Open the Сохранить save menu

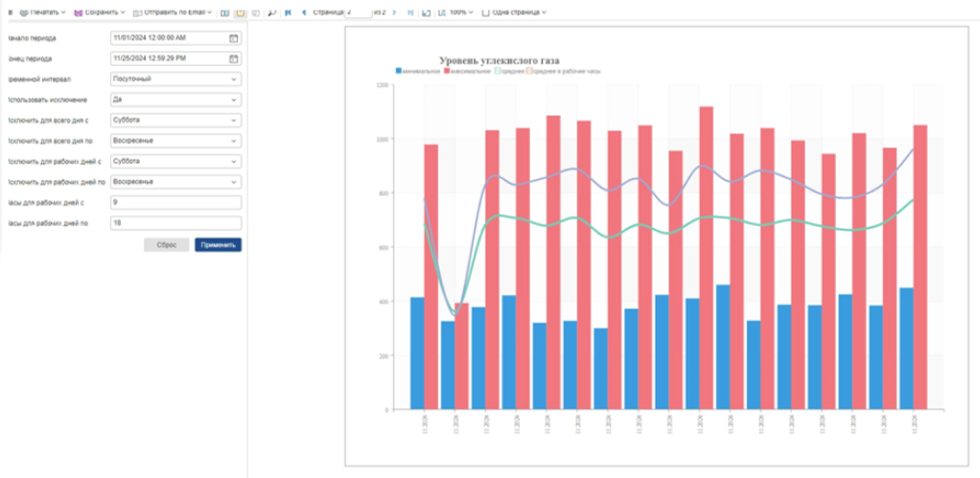click(x=100, y=12)
